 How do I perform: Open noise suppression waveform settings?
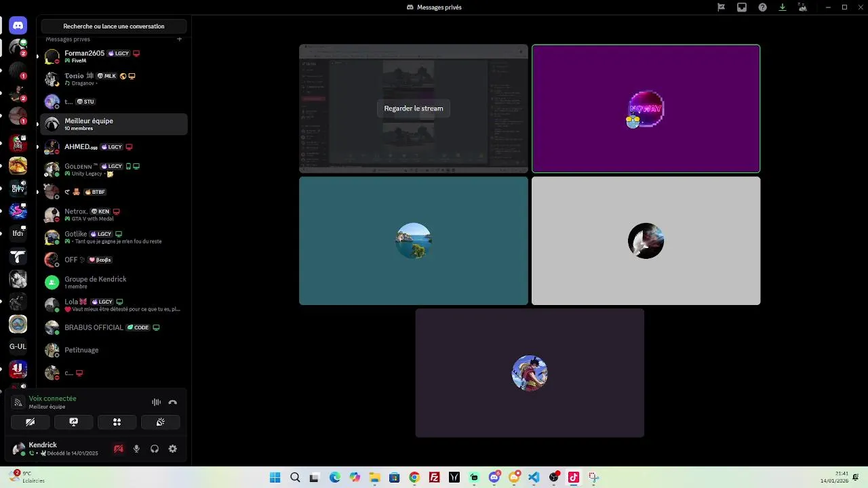[156, 402]
